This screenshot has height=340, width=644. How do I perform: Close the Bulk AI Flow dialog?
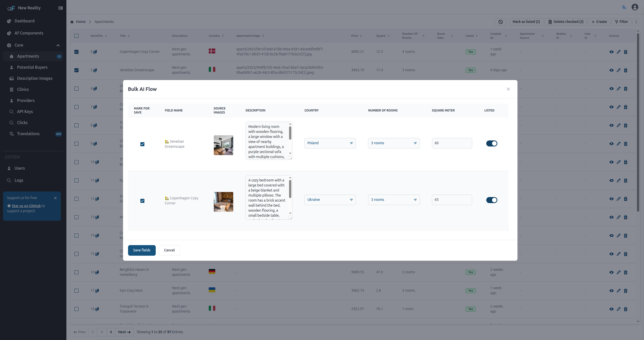[508, 89]
